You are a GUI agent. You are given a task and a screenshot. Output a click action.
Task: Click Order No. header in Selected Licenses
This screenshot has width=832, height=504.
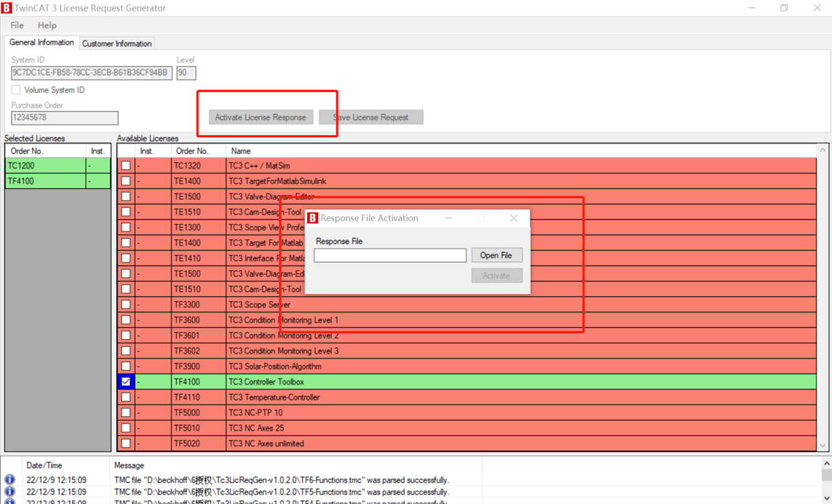coord(46,151)
